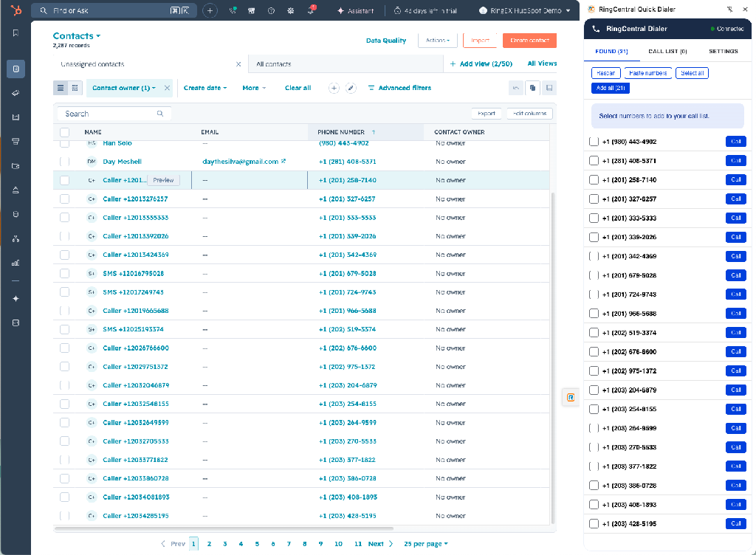Screen dimensions: 756x555
Task: Click the copy view icon
Action: click(x=532, y=88)
